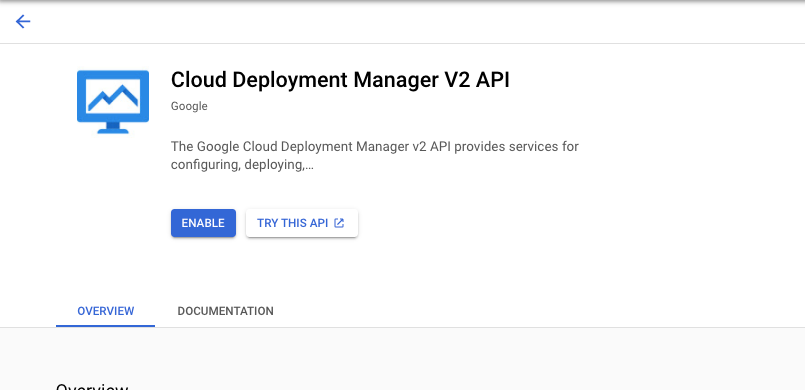Click the empty top header bar beside the back arrow
The height and width of the screenshot is (390, 805).
click(x=411, y=22)
